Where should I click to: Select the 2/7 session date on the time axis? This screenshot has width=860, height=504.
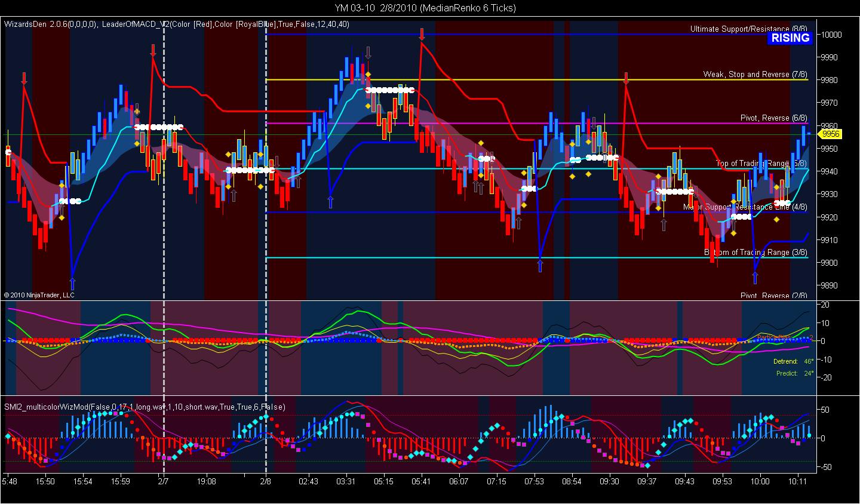[163, 481]
